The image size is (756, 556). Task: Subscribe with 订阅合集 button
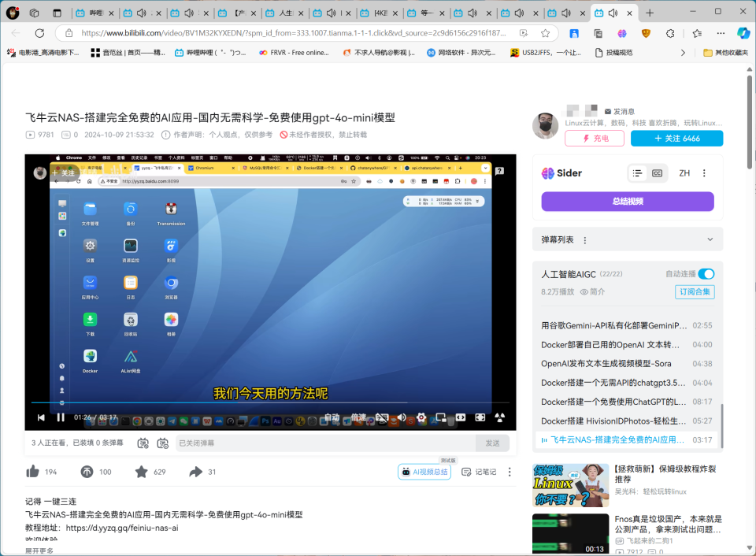click(x=695, y=291)
